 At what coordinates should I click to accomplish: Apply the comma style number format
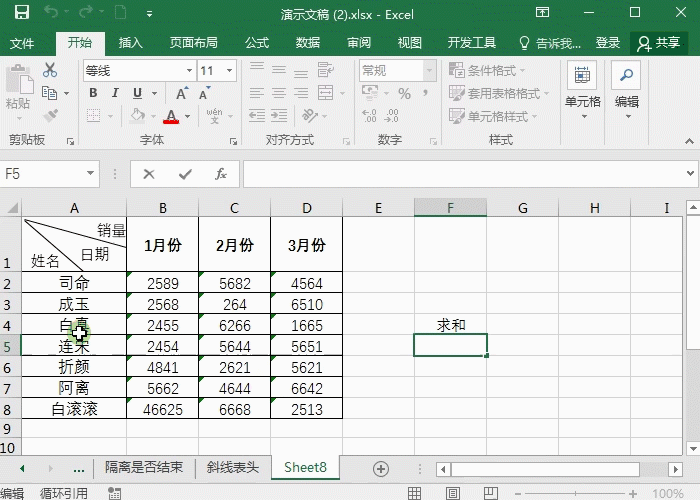point(425,93)
